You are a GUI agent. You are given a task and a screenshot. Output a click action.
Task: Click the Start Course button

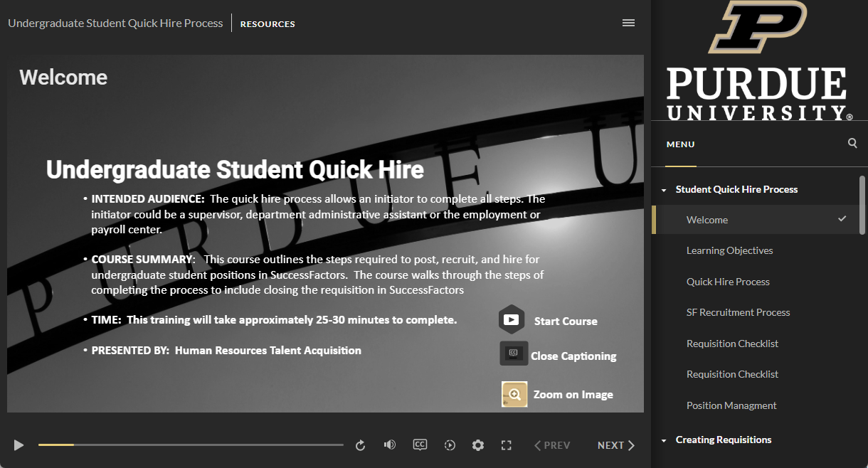[x=512, y=319]
